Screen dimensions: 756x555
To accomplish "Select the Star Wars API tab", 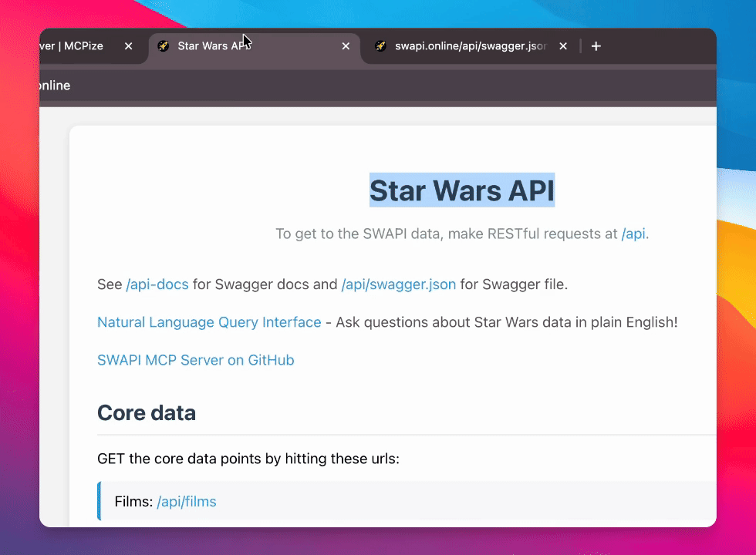I will (255, 46).
